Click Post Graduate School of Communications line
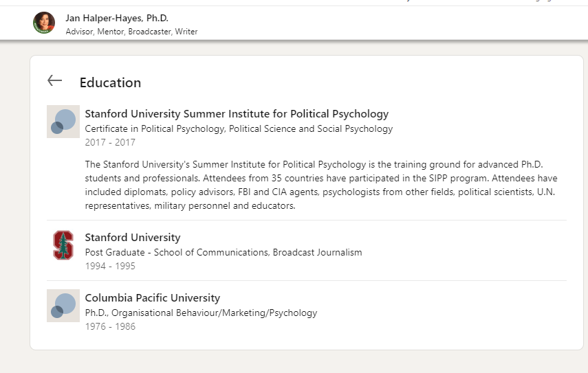The width and height of the screenshot is (588, 373). (224, 252)
